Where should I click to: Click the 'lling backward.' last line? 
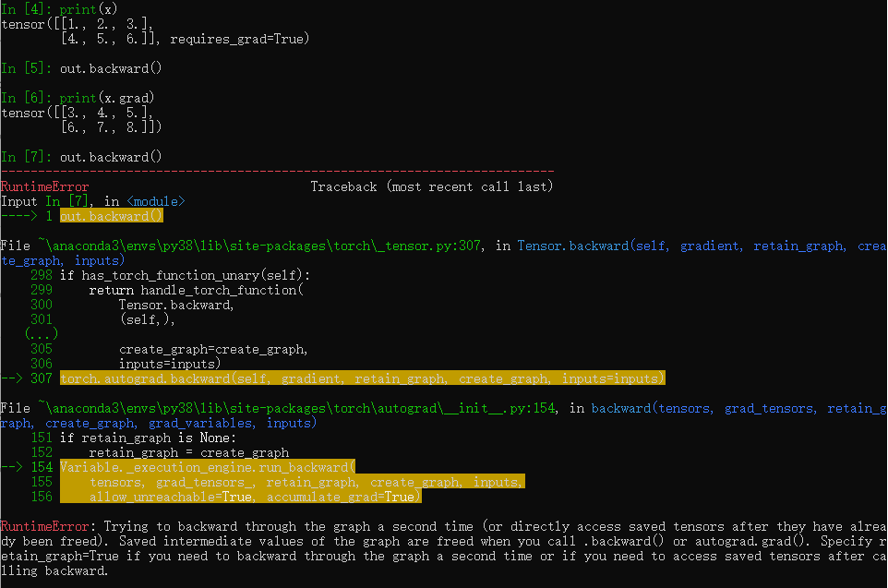(x=54, y=570)
